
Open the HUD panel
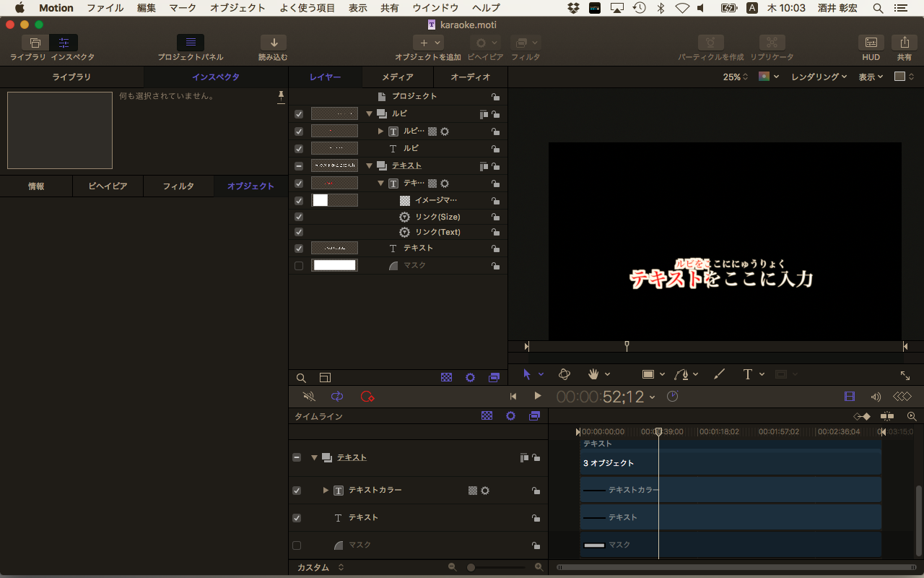871,43
